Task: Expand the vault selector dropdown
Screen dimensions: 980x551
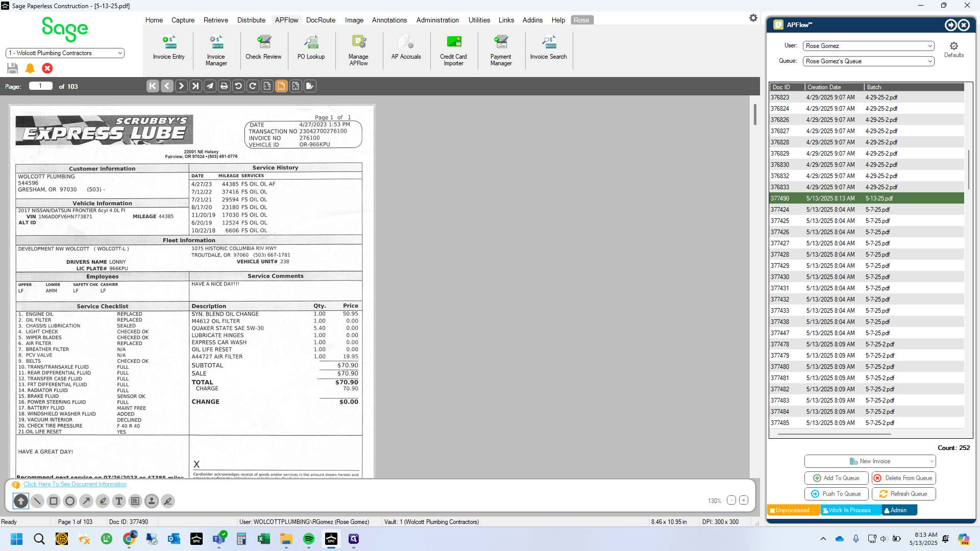Action: coord(120,53)
